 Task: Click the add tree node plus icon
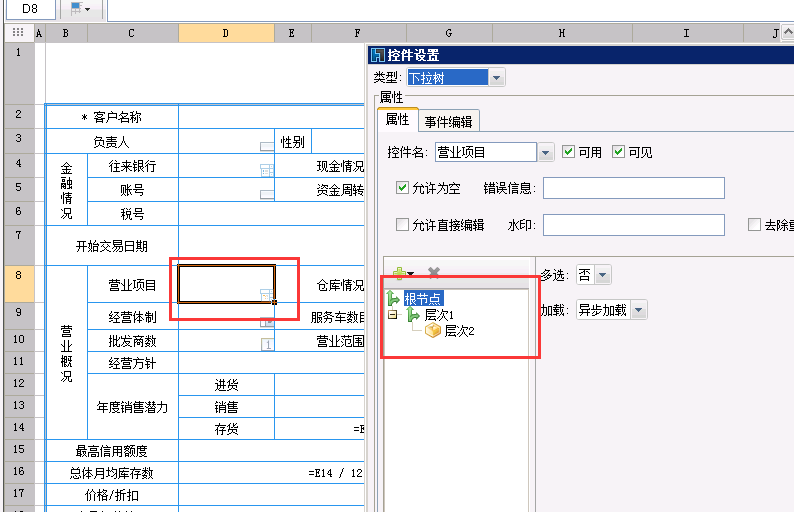click(400, 273)
